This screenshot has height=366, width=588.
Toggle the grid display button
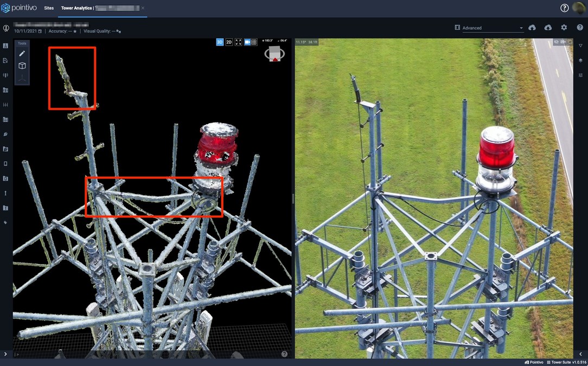click(x=254, y=42)
